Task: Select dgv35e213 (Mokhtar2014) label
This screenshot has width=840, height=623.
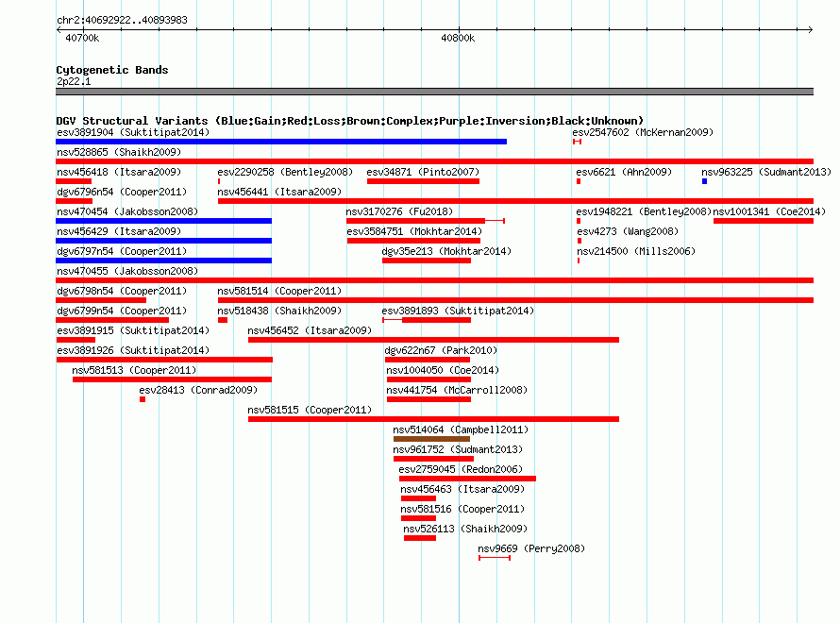Action: [446, 251]
